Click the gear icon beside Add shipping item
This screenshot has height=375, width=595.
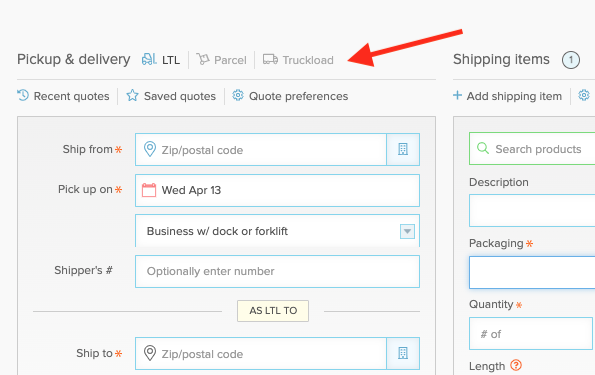(584, 95)
